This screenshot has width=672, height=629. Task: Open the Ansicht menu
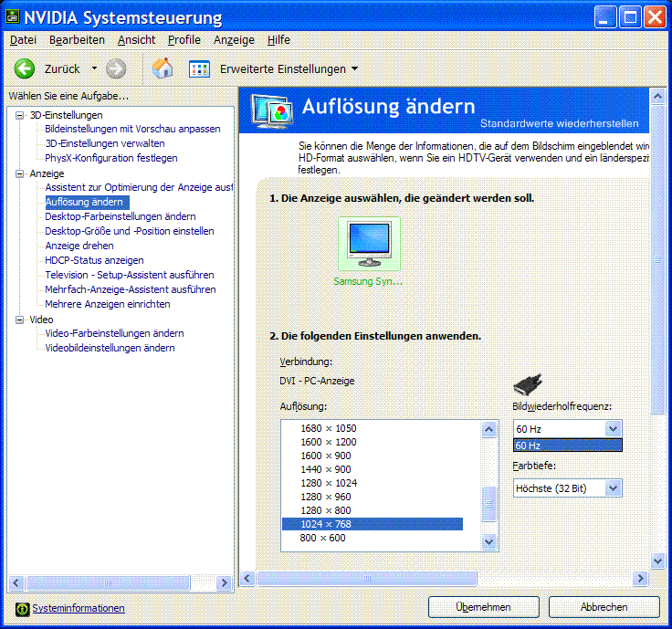tap(136, 40)
